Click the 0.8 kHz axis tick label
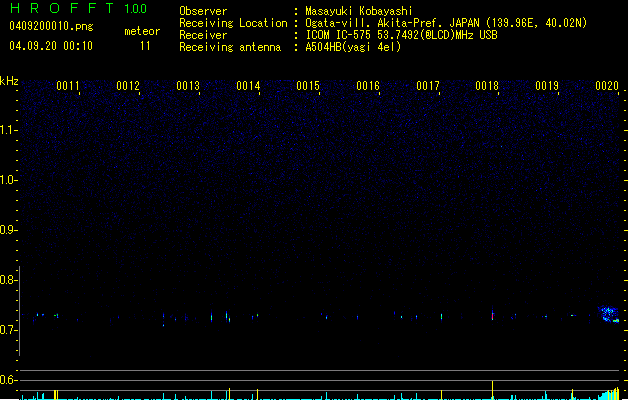 [x=7, y=280]
